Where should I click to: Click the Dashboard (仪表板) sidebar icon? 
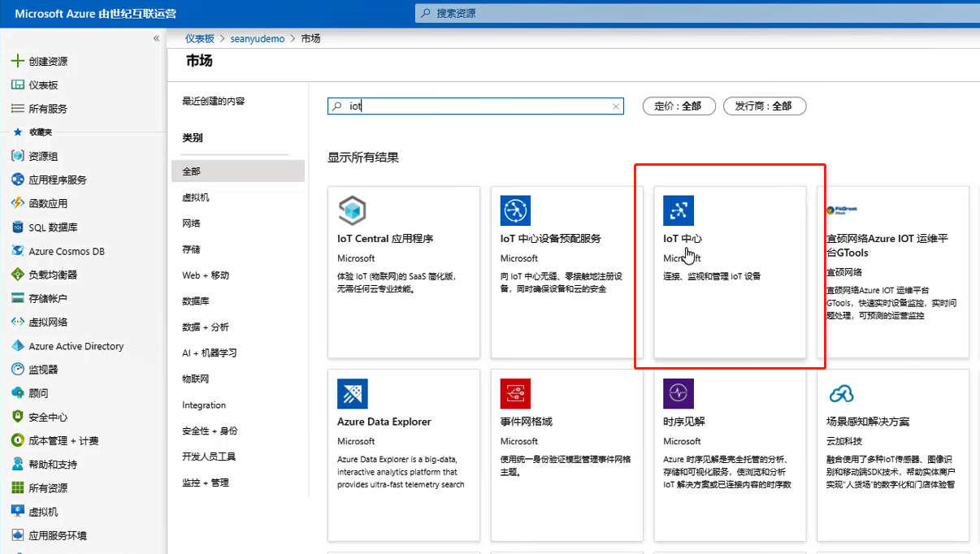click(x=17, y=84)
